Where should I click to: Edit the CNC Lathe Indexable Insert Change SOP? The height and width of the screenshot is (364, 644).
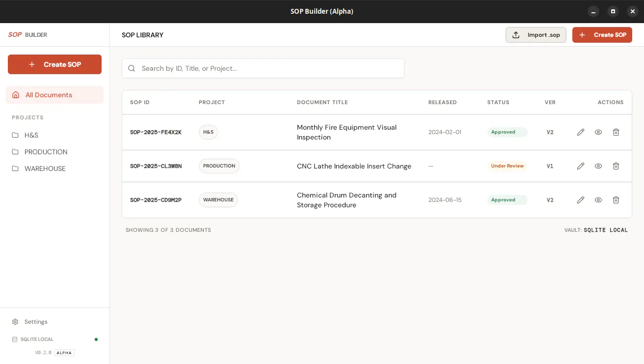pos(581,166)
